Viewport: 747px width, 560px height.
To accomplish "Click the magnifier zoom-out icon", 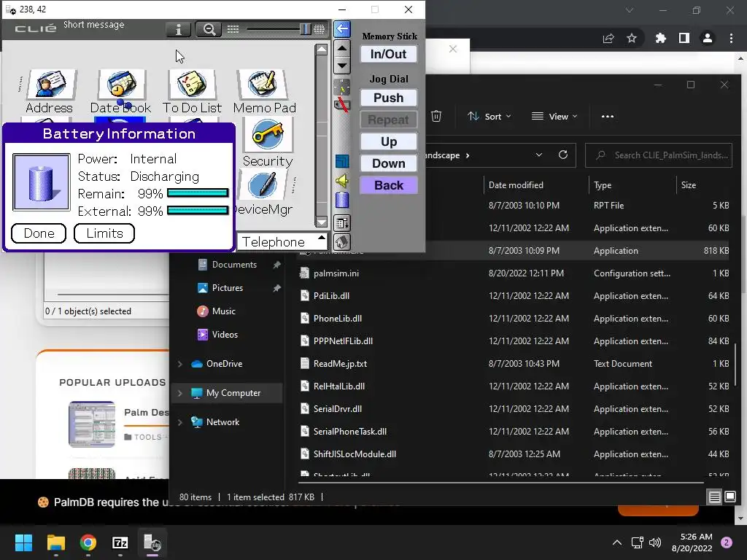I will pyautogui.click(x=209, y=29).
